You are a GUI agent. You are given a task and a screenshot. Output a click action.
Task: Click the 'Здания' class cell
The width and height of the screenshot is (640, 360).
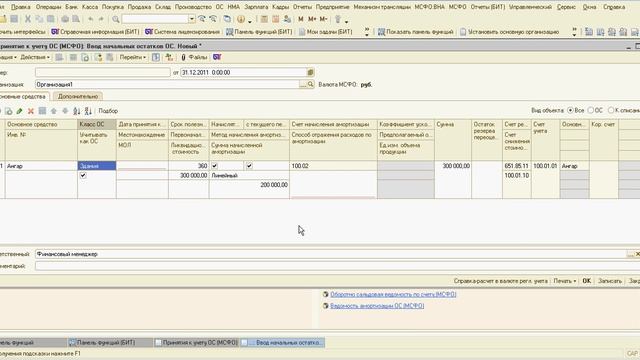(x=97, y=166)
